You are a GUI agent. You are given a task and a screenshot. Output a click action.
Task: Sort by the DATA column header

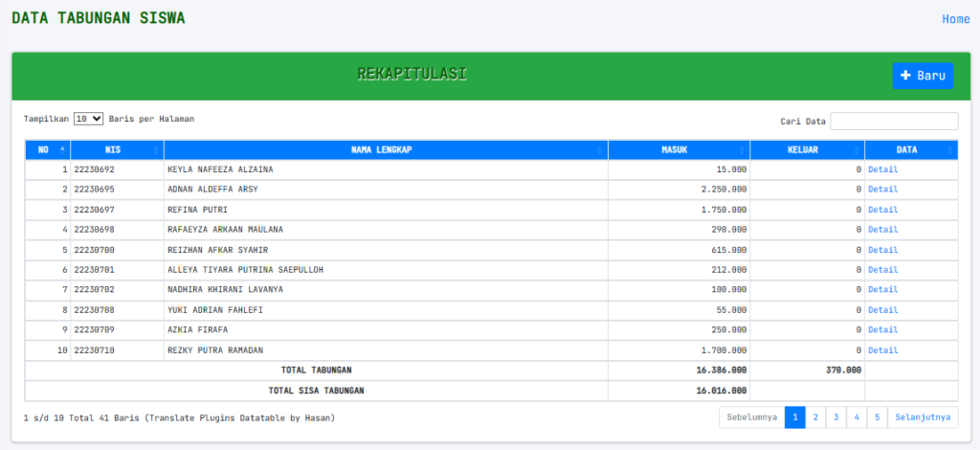coord(911,149)
